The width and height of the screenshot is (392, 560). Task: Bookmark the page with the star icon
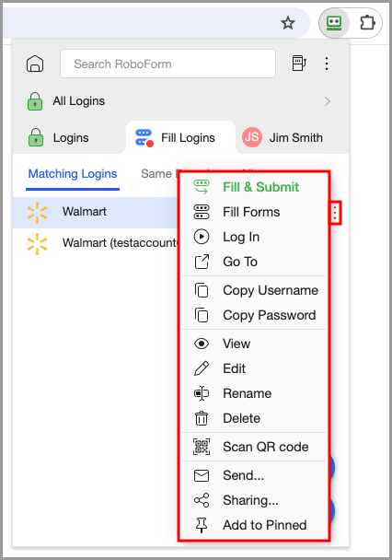coord(288,23)
